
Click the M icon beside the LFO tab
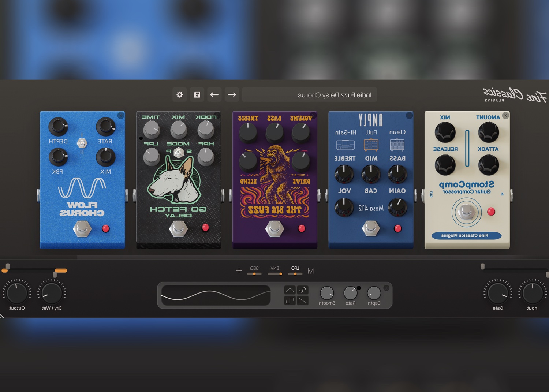click(x=311, y=271)
